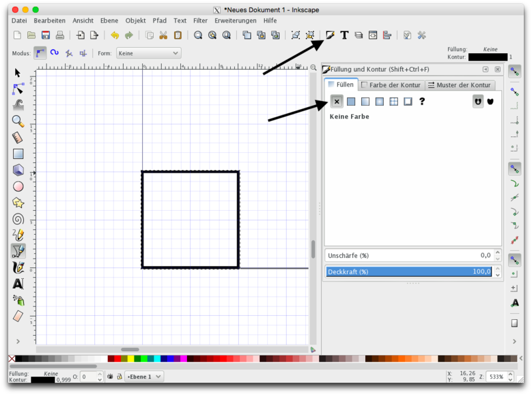Select the Text tool in the toolbar
The width and height of the screenshot is (532, 395).
344,35
